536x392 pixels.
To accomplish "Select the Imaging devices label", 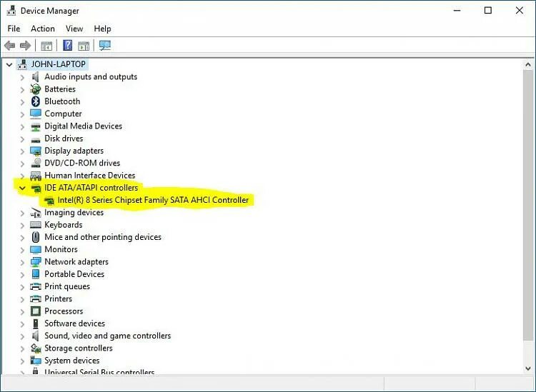I will click(74, 212).
